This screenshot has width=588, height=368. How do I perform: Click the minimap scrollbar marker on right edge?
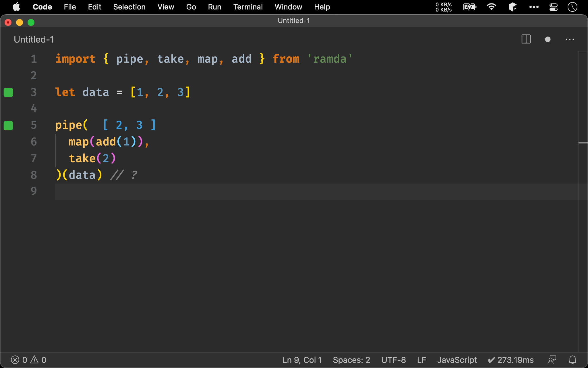[583, 143]
